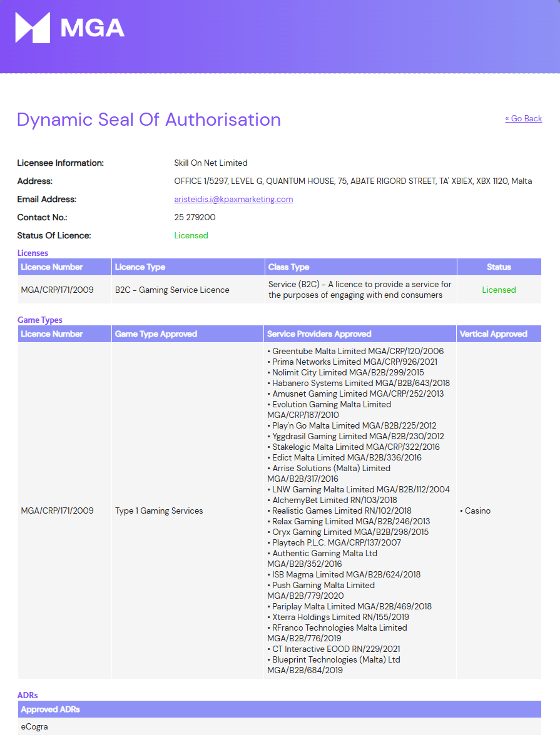Click the « Go Back link
560x737 pixels.
tap(523, 118)
